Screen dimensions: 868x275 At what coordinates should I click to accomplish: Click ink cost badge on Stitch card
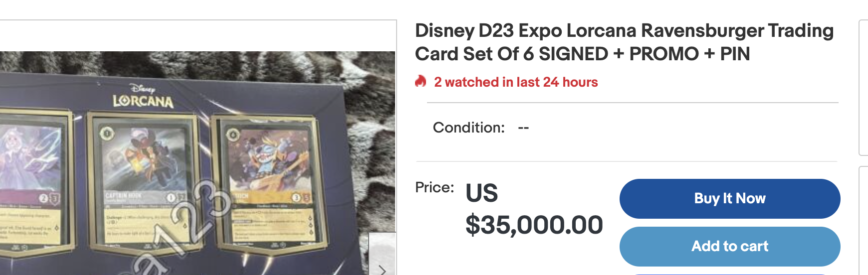[x=233, y=134]
